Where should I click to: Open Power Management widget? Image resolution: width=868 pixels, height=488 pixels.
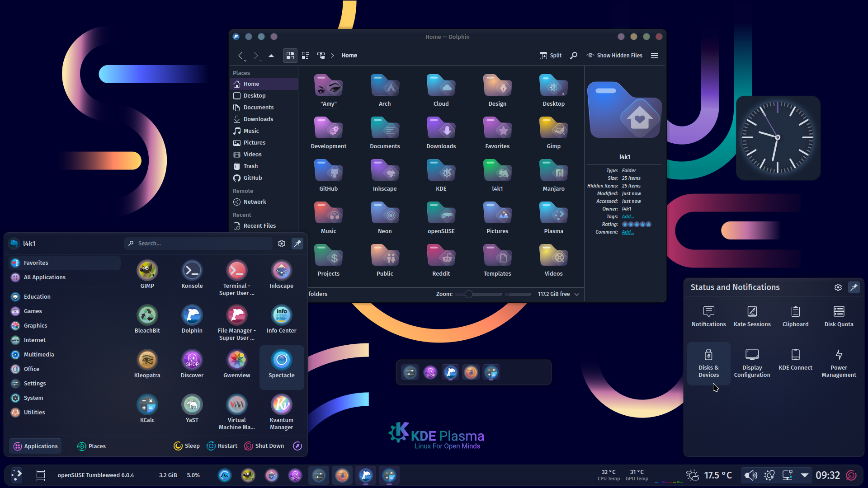pos(839,363)
